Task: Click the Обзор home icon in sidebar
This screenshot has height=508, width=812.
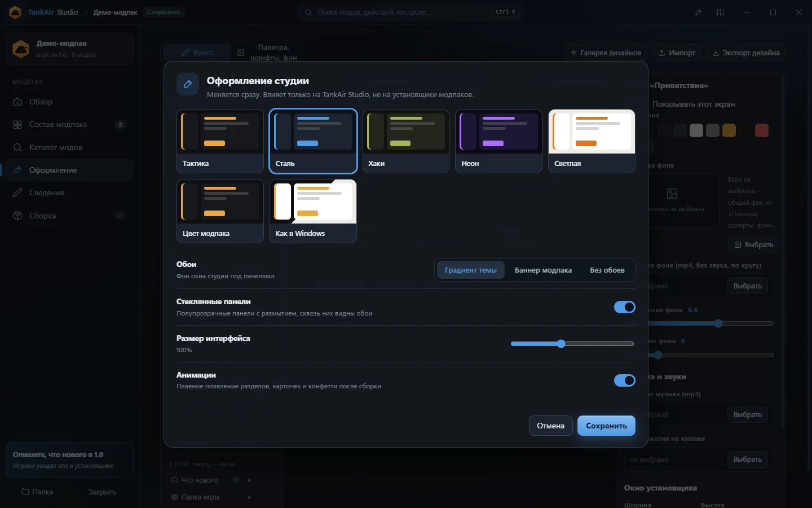Action: pos(17,102)
